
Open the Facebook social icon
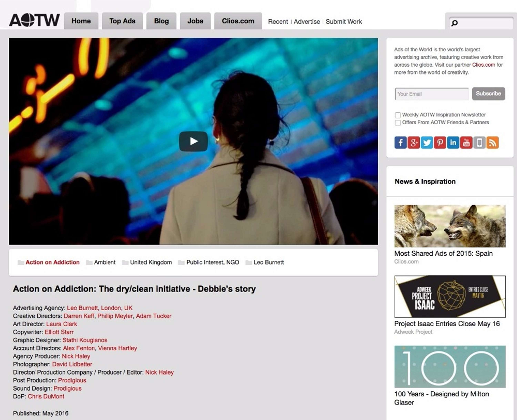click(401, 143)
